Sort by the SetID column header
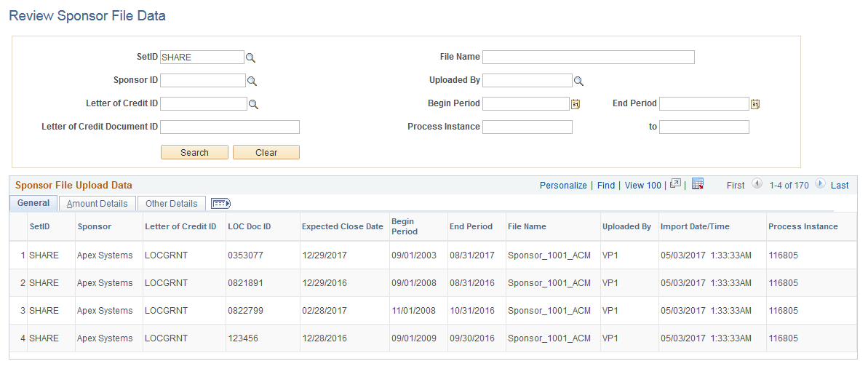Image resolution: width=868 pixels, height=369 pixels. pos(39,226)
